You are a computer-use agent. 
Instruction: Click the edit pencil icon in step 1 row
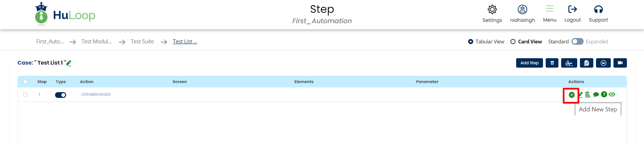coord(581,95)
